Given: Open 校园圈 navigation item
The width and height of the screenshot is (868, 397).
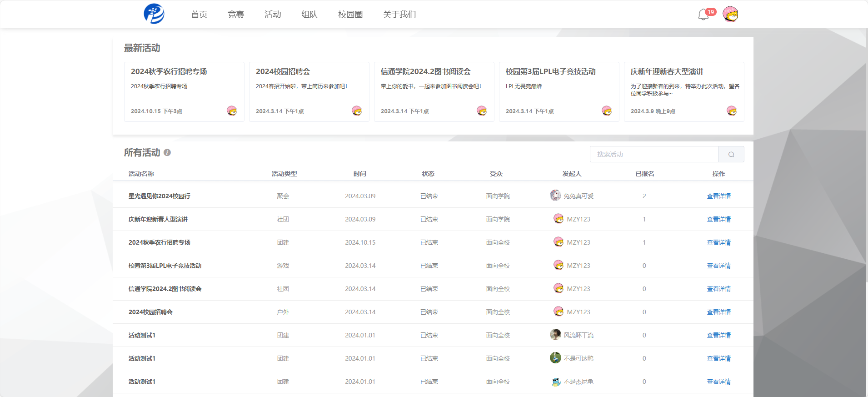Looking at the screenshot, I should (350, 15).
